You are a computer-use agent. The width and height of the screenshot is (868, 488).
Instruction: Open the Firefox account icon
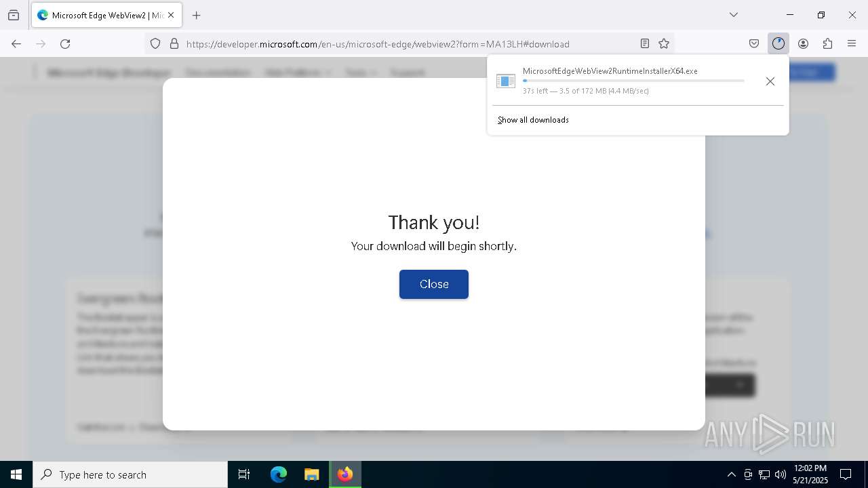[x=803, y=43]
